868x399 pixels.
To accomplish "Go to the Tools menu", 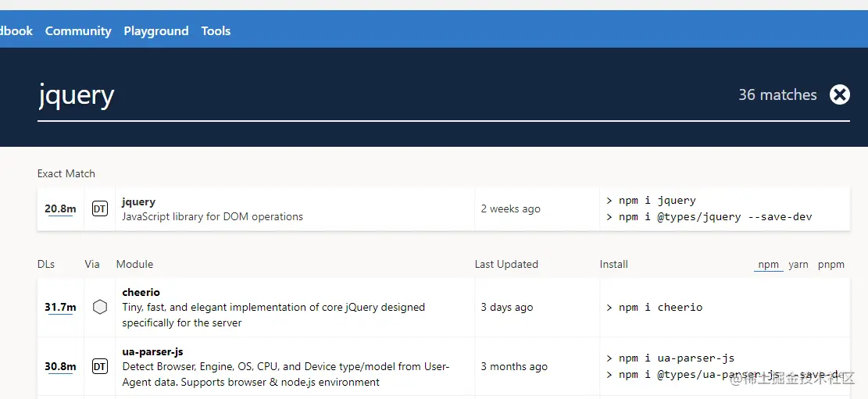I will click(216, 31).
